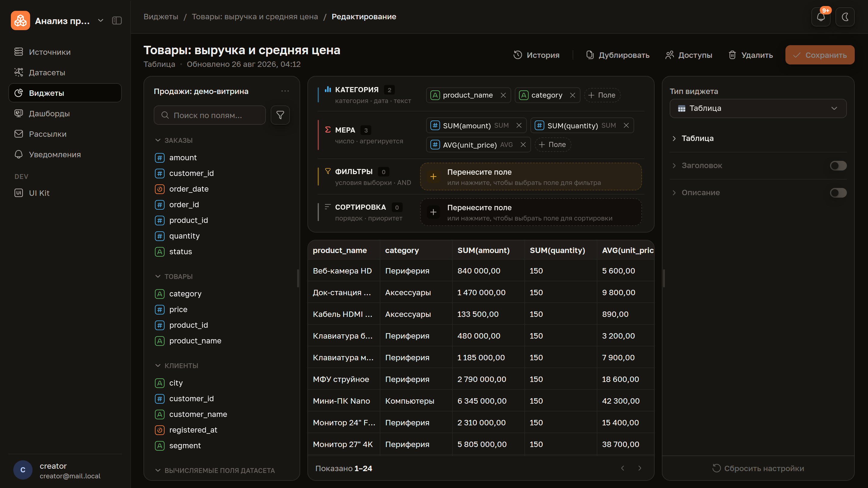Click the Дублировать button
Viewport: 868px width, 488px height.
[617, 55]
